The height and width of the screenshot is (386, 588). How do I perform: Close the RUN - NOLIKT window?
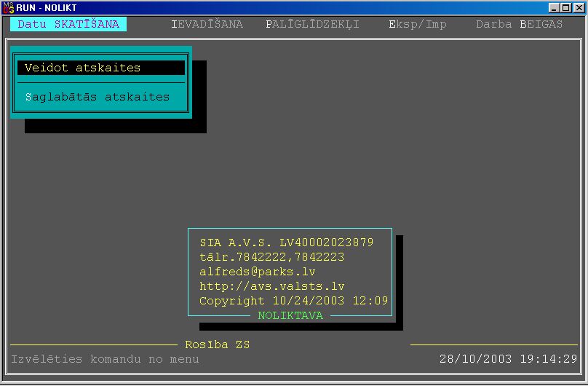click(579, 7)
